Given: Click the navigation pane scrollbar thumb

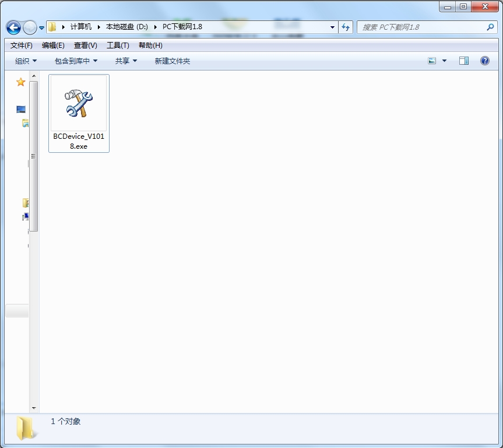Looking at the screenshot, I should 34,156.
